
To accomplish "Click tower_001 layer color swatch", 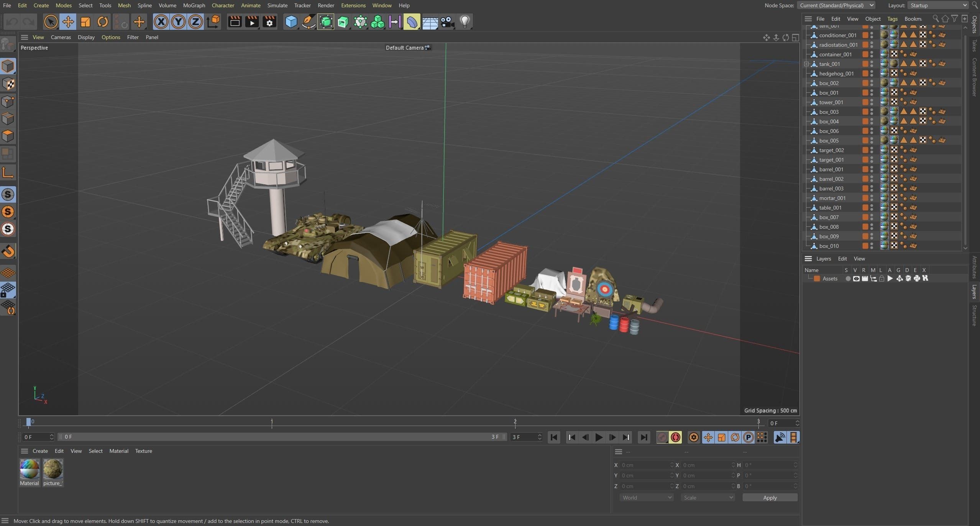I will point(865,102).
